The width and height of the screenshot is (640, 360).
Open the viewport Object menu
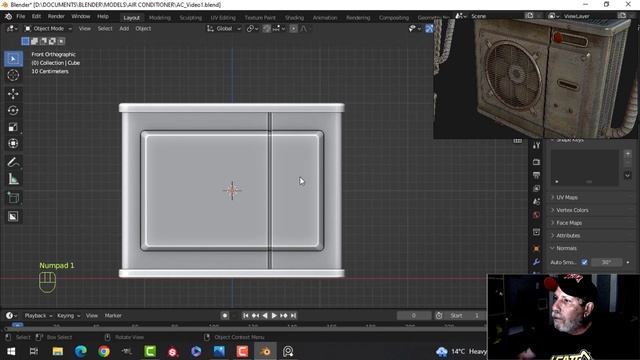[143, 29]
